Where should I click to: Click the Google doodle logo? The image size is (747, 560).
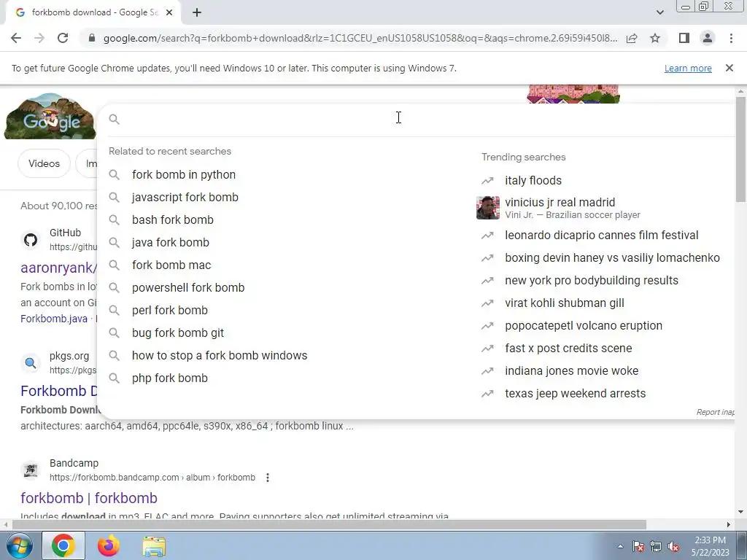coord(50,117)
